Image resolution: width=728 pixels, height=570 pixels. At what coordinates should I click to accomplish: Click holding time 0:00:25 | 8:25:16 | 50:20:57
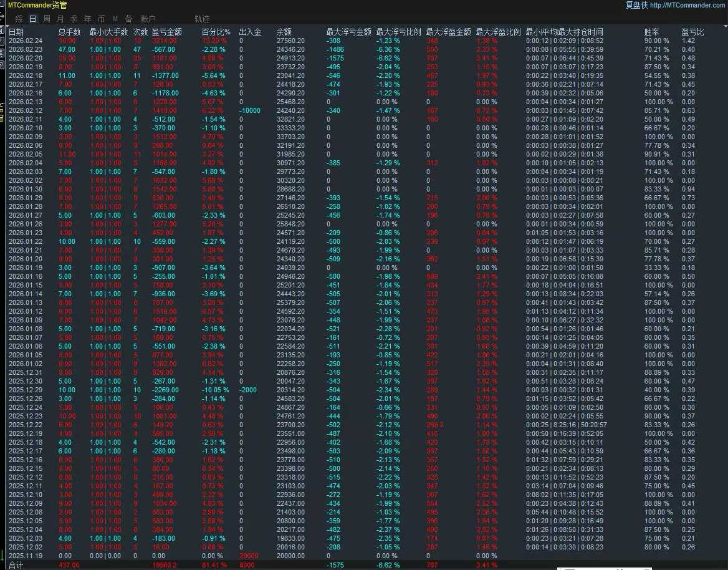click(x=566, y=425)
